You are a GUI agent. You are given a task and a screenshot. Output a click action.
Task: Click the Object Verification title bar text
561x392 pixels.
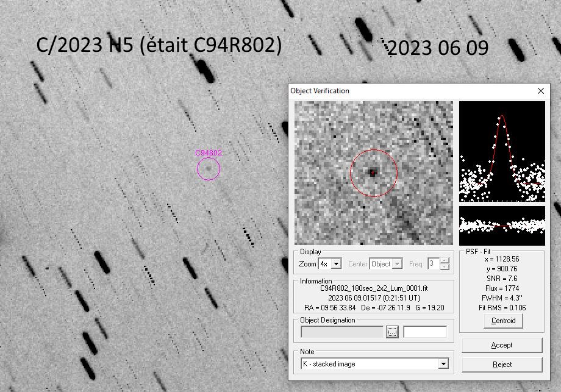pos(320,91)
